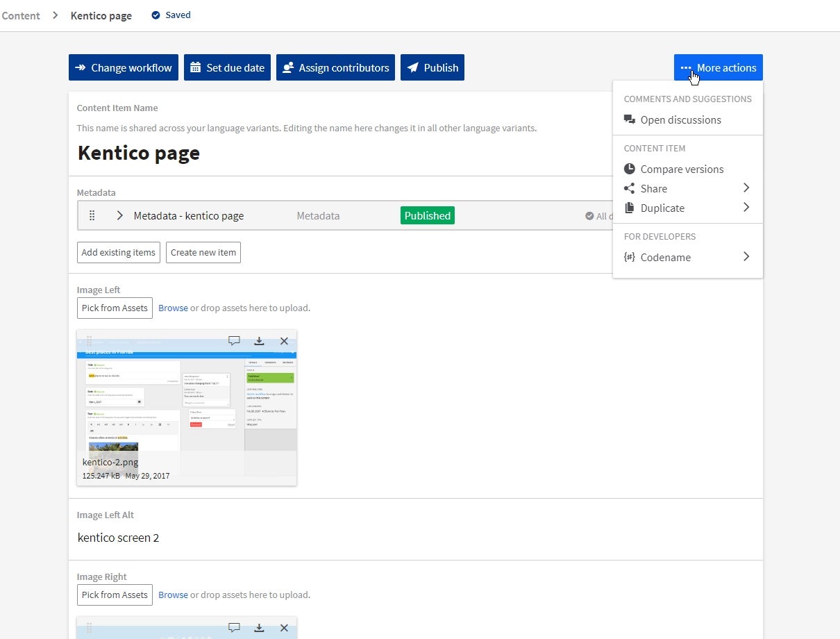The image size is (840, 639).
Task: Download kentico-2.png using the download icon
Action: click(x=259, y=341)
